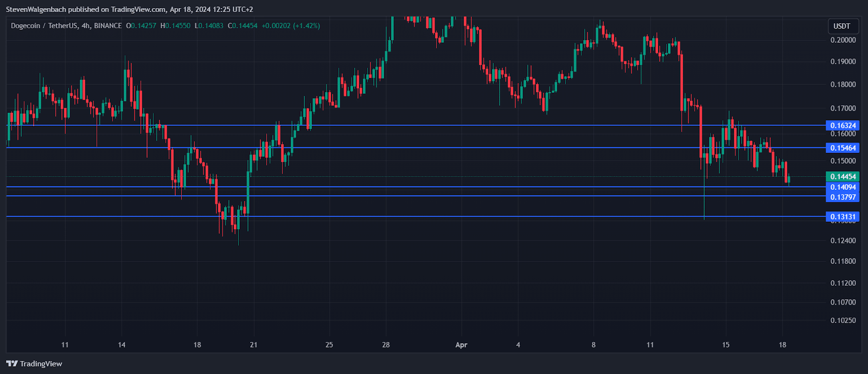Click the 0.14094 blue price tag
Screen dimensions: 868x374
843,187
